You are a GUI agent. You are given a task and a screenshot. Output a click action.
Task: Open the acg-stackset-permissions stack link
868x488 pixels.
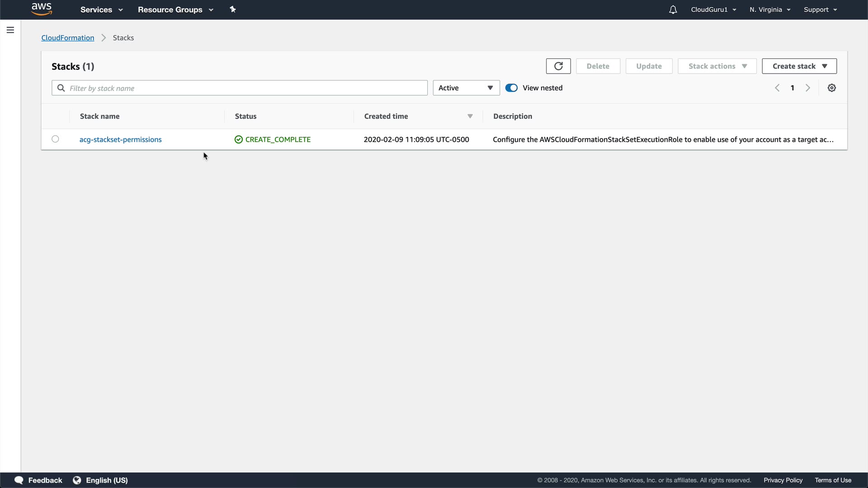tap(120, 140)
